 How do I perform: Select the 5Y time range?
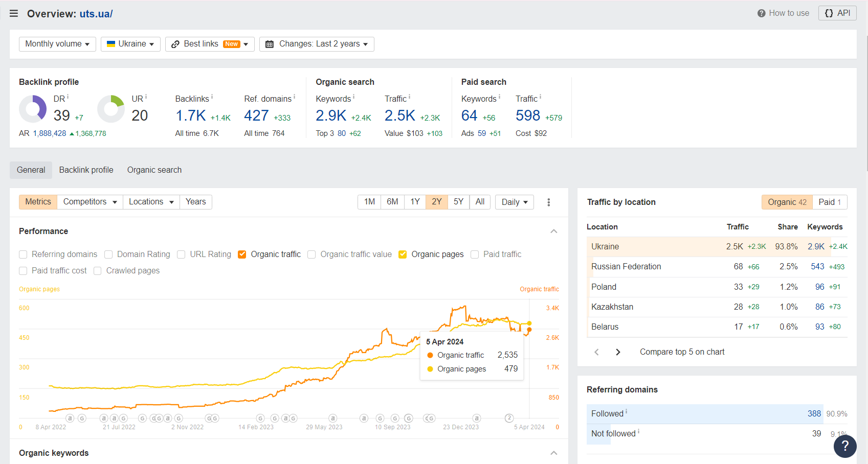[x=458, y=202]
